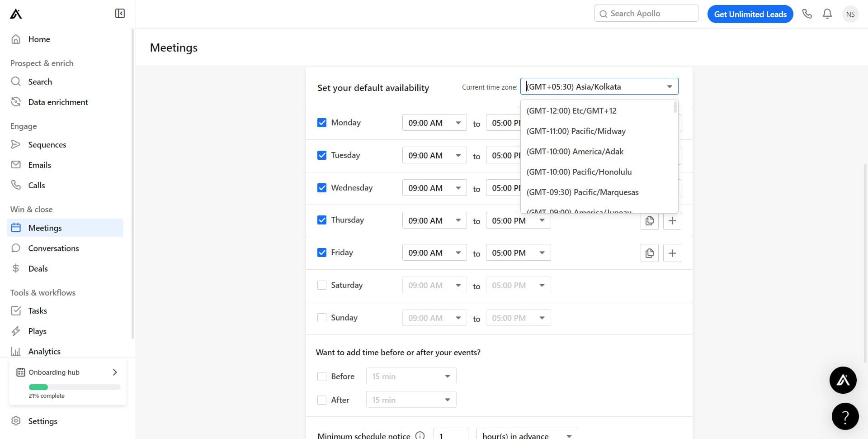Open the Apollo assistant floating button
This screenshot has width=868, height=439.
tap(843, 380)
